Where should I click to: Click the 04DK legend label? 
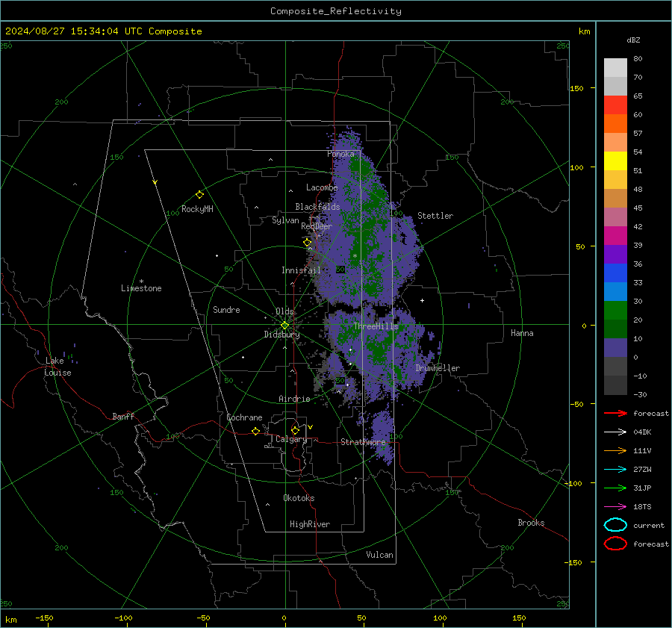(x=642, y=432)
